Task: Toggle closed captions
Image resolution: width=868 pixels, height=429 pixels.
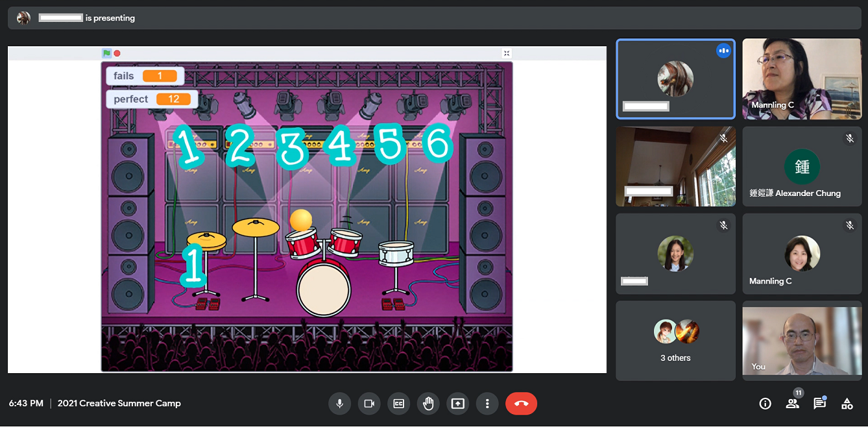Action: [398, 404]
